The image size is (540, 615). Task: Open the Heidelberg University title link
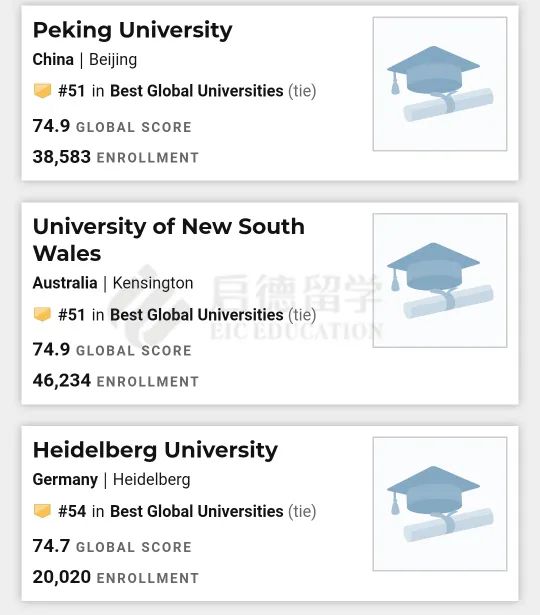coord(155,450)
